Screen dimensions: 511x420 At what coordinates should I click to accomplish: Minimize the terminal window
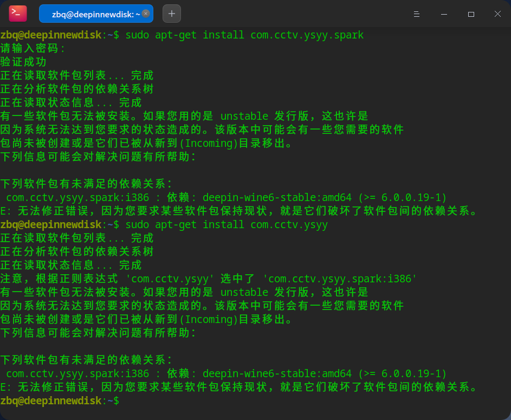tap(444, 14)
